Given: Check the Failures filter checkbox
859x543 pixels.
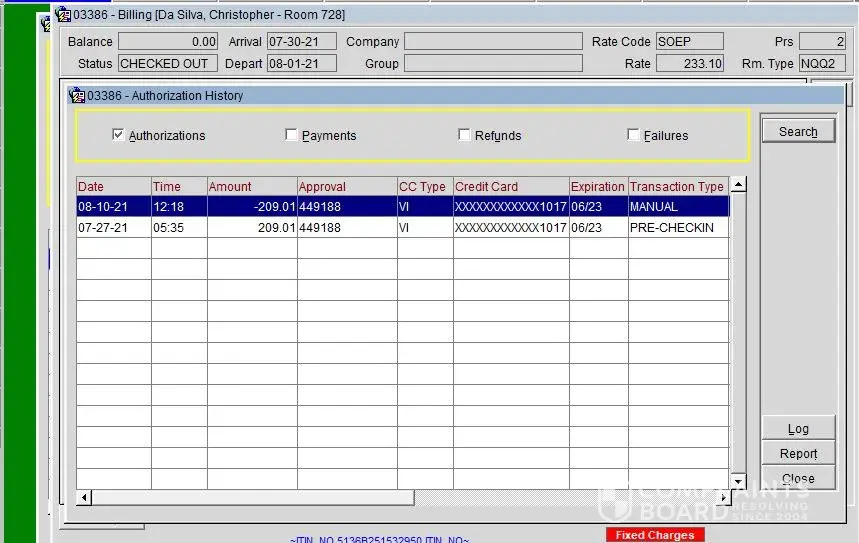Looking at the screenshot, I should (x=634, y=135).
